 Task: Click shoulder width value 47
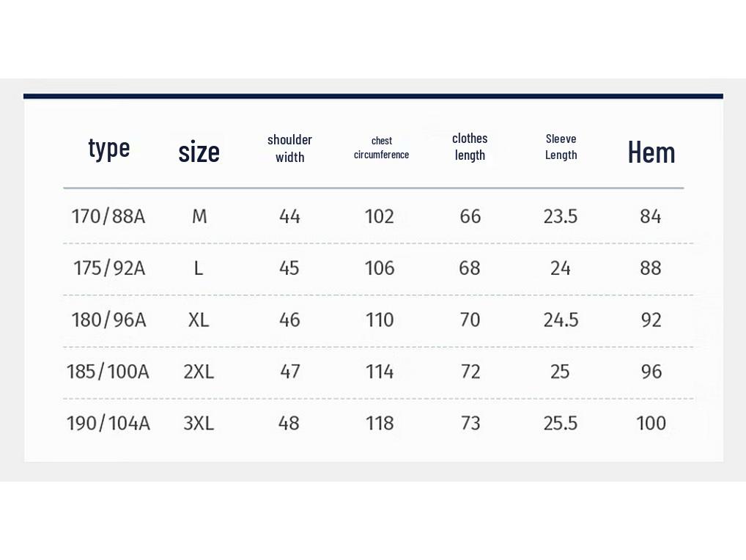pos(289,372)
